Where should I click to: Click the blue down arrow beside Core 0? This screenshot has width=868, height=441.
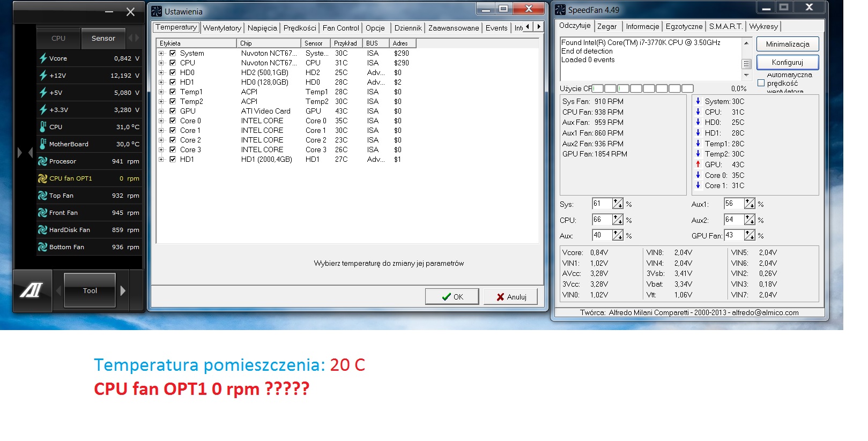coord(698,175)
